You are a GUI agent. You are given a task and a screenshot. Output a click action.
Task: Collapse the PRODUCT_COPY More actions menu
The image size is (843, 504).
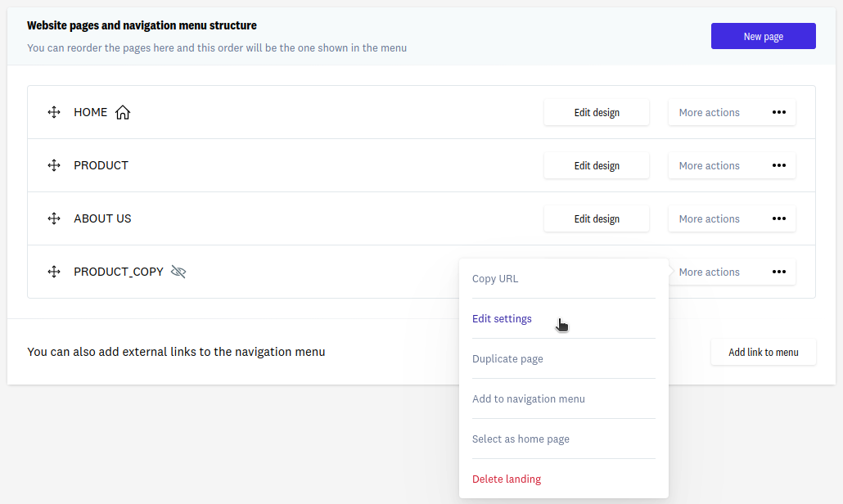[732, 272]
